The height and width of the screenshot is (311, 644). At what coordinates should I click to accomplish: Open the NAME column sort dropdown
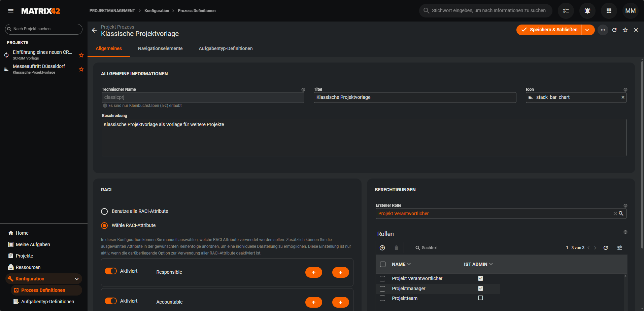(409, 264)
